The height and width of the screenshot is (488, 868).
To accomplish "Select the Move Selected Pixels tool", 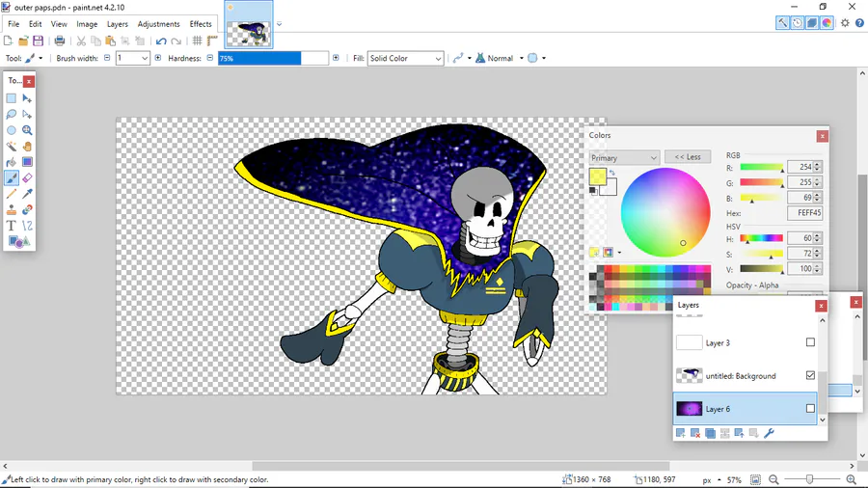I will [27, 98].
